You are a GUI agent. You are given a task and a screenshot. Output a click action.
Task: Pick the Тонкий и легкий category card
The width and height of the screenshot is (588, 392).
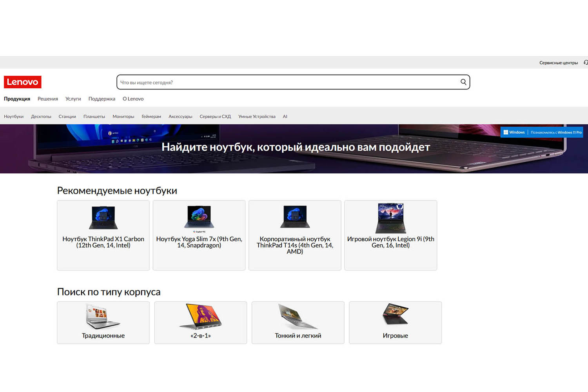[298, 323]
